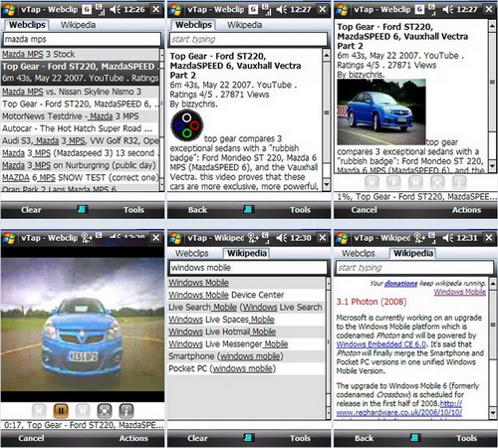Viewport: 498px width, 448px height.
Task: Tap Back softkey on the Photon article screen
Action: click(364, 438)
